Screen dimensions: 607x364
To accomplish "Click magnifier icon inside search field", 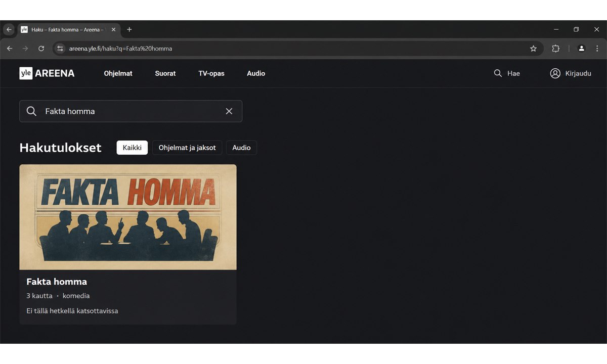I will coord(31,111).
